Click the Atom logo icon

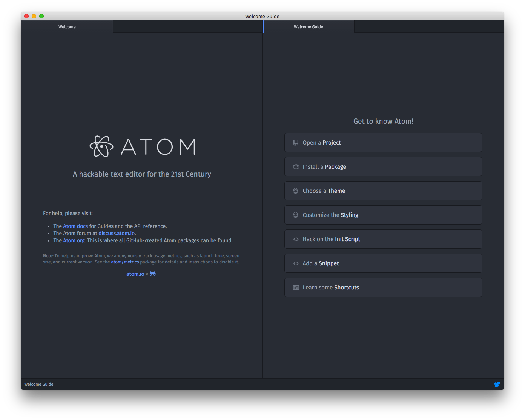pyautogui.click(x=101, y=146)
